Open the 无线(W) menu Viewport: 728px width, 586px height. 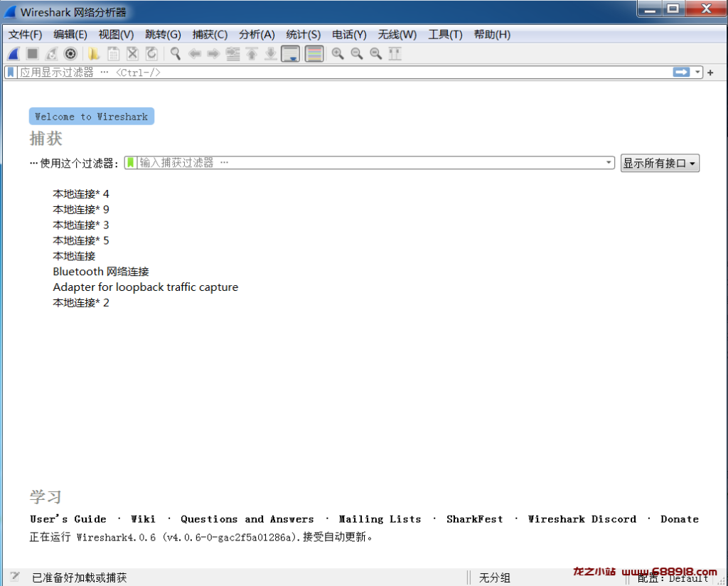pyautogui.click(x=397, y=35)
